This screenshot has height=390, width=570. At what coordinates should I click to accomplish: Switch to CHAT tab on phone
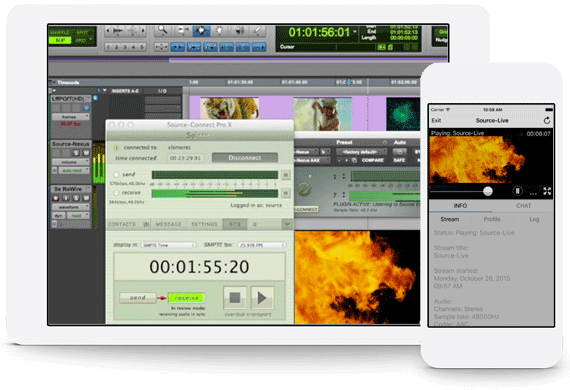[x=523, y=206]
